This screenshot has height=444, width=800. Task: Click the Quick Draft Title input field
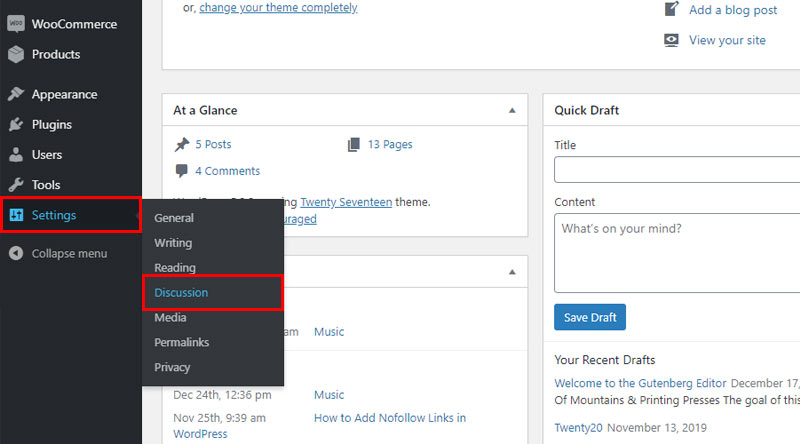(x=677, y=169)
